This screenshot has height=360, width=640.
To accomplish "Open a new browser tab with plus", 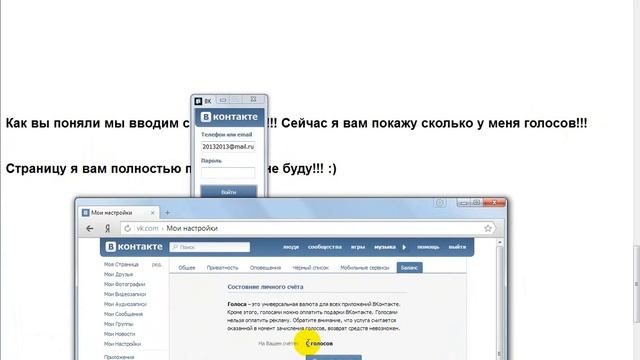I will pyautogui.click(x=167, y=213).
